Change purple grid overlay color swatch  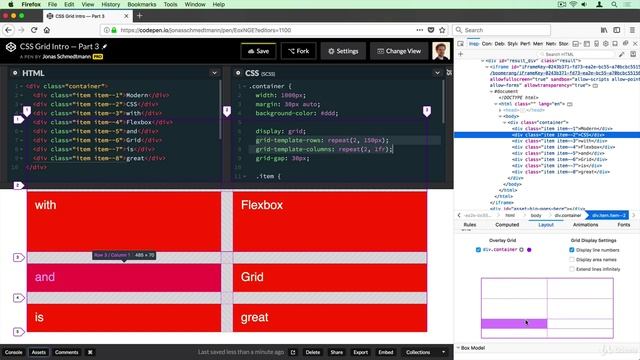(x=529, y=249)
